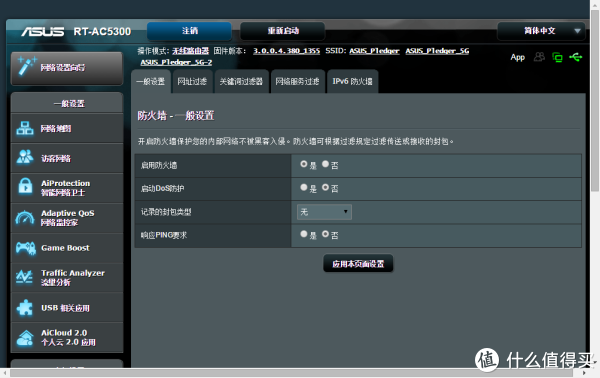Viewport: 600px width, 378px height.
Task: Open the network setup wizard wand icon
Action: [x=27, y=66]
